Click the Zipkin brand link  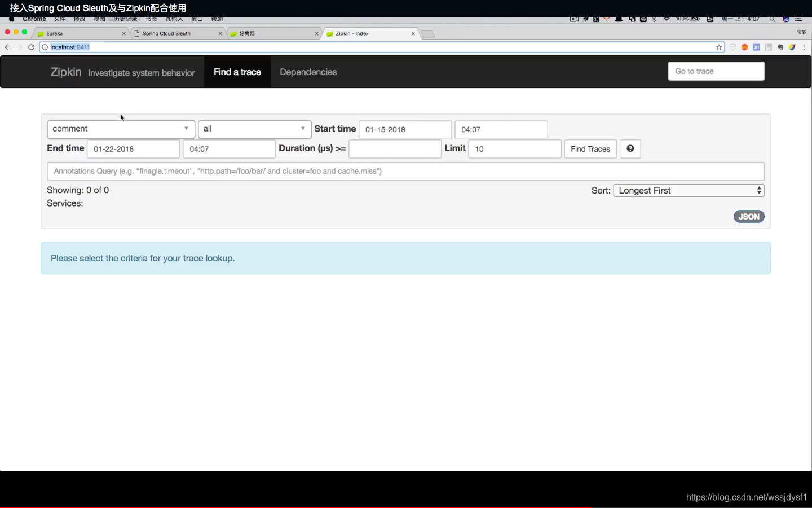point(66,72)
